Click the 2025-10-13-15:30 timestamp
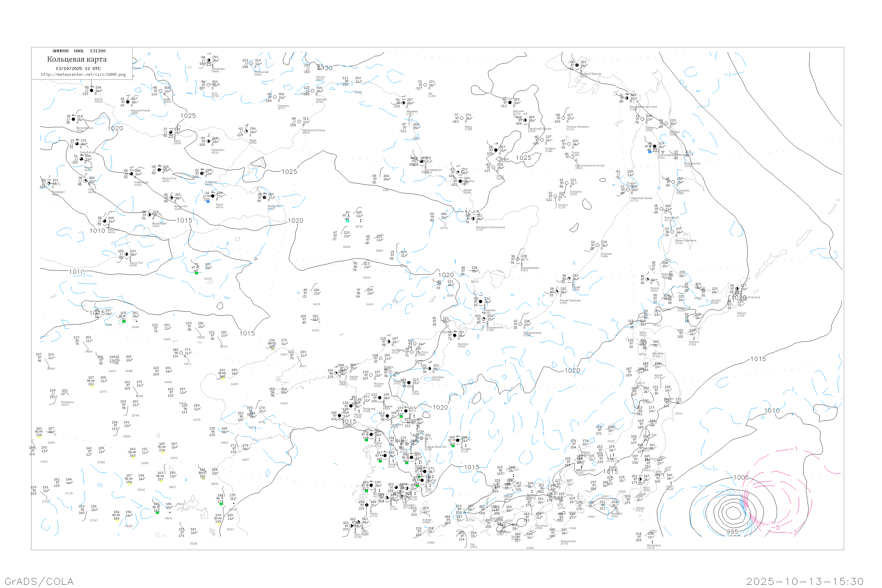 pyautogui.click(x=805, y=581)
